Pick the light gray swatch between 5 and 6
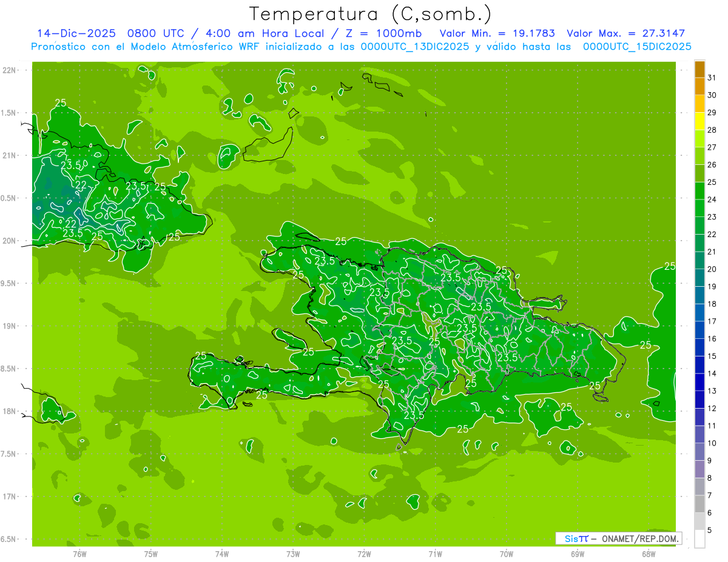This screenshot has height=562, width=728. click(699, 521)
